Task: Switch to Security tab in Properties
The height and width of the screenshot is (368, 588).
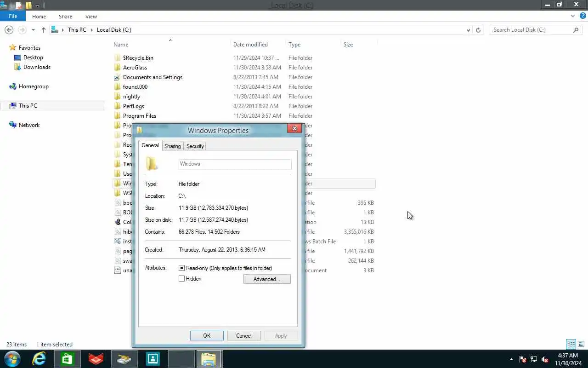Action: [x=195, y=146]
